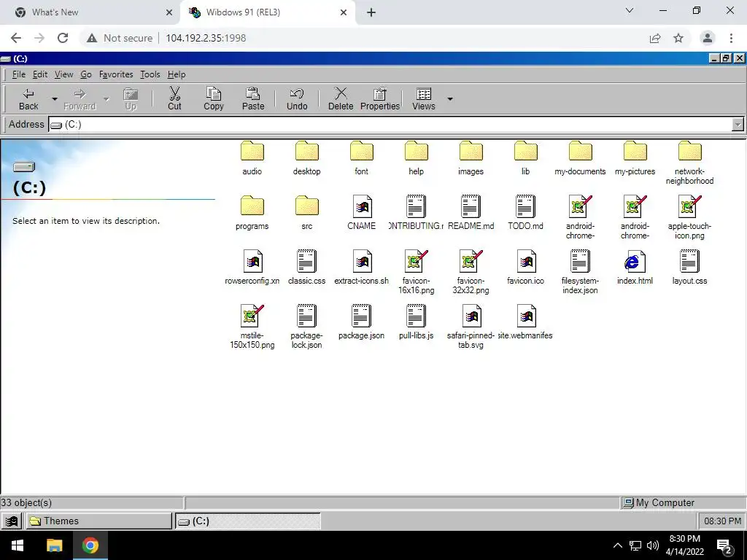Select the network-neighborhood folder
Image resolution: width=747 pixels, height=560 pixels.
(x=690, y=163)
